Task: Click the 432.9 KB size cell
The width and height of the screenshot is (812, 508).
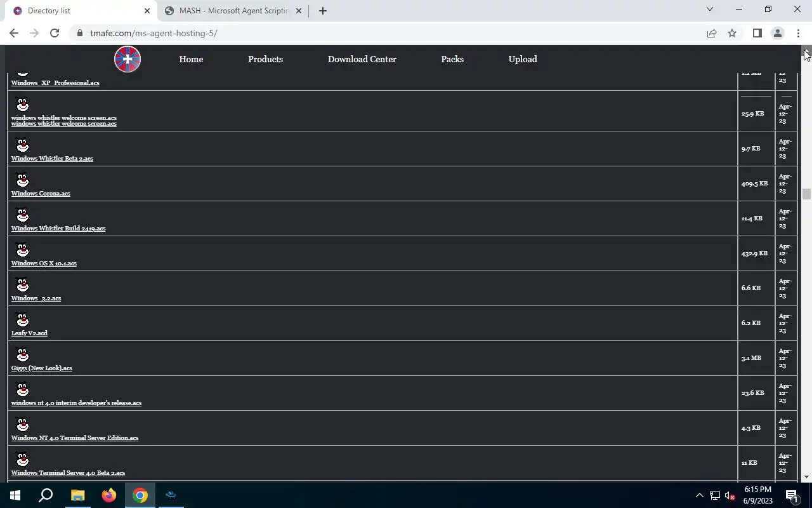Action: (756, 253)
